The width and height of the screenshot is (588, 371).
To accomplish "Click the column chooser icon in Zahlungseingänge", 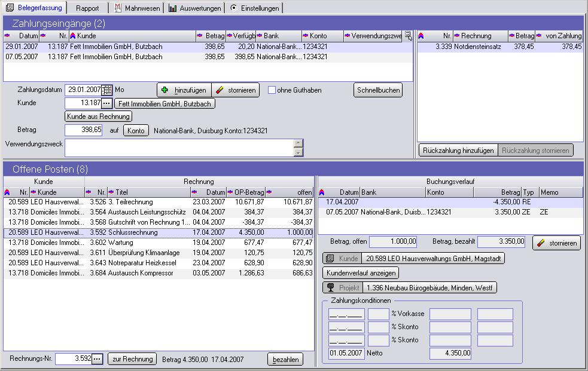I will tap(408, 35).
